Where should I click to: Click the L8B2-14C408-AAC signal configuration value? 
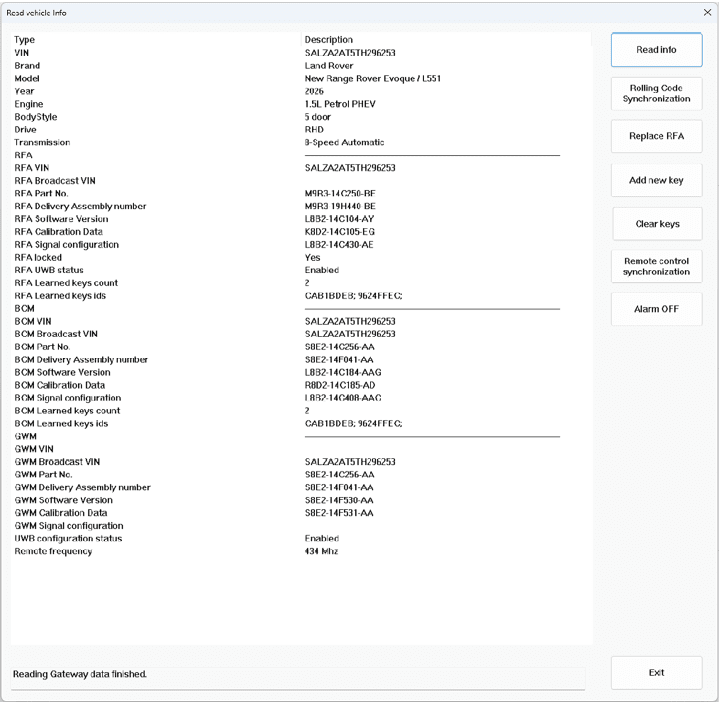pyautogui.click(x=343, y=398)
